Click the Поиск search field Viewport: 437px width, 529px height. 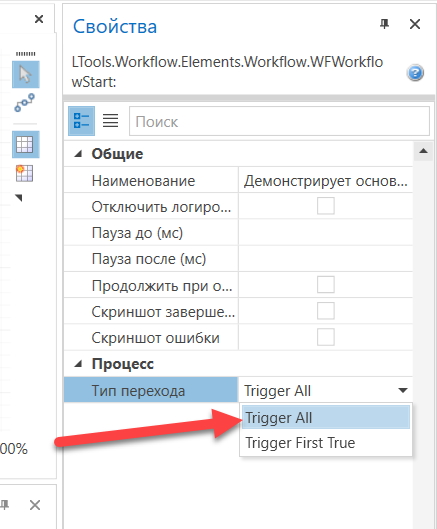[x=279, y=121]
